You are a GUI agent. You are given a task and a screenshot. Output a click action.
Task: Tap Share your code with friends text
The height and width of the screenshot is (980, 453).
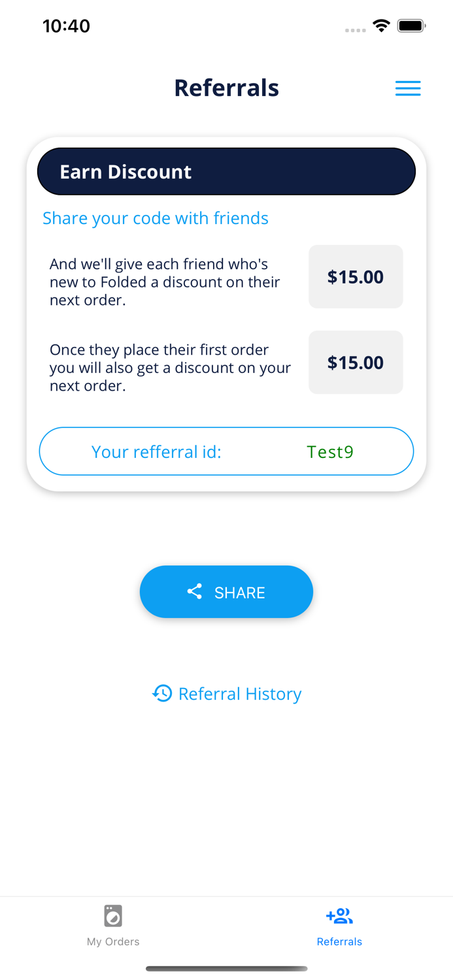(x=156, y=218)
